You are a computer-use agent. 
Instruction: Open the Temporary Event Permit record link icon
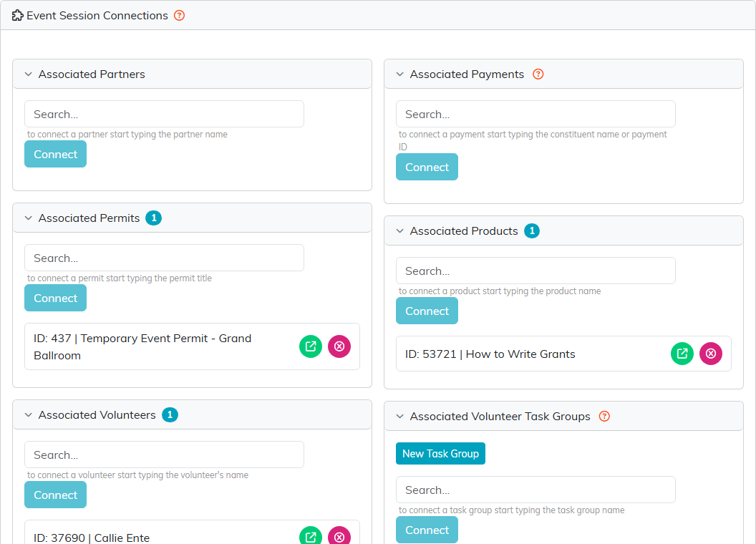tap(311, 346)
